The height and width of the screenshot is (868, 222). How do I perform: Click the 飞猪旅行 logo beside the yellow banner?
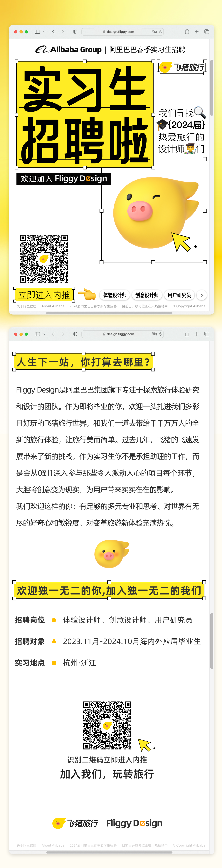pyautogui.click(x=182, y=67)
